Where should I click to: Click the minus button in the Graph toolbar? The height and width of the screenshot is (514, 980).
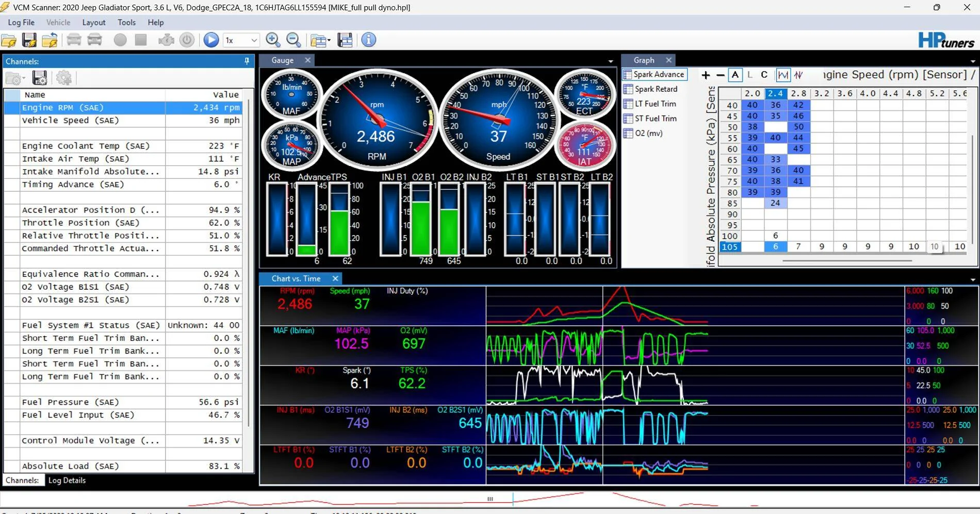[721, 75]
